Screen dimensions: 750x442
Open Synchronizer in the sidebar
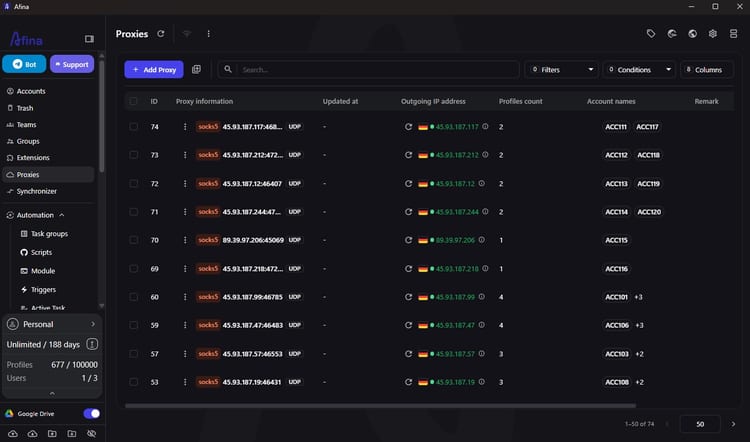click(48, 191)
